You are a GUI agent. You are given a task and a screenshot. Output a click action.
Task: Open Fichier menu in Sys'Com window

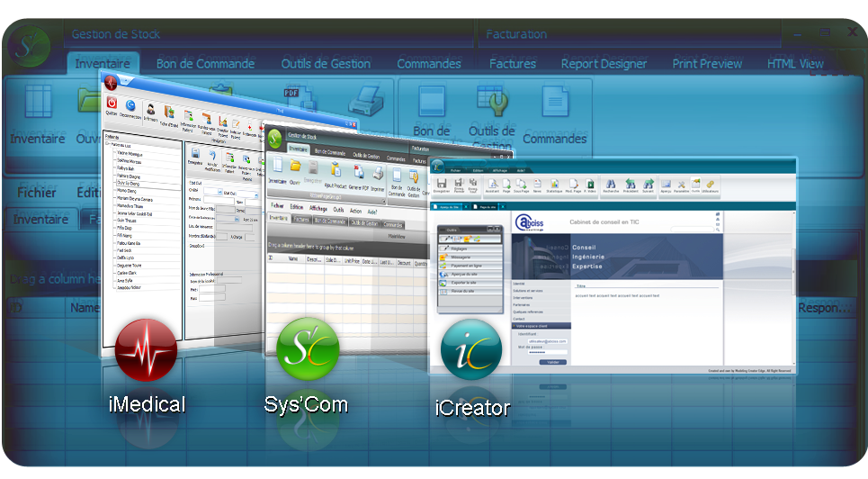[x=277, y=205]
